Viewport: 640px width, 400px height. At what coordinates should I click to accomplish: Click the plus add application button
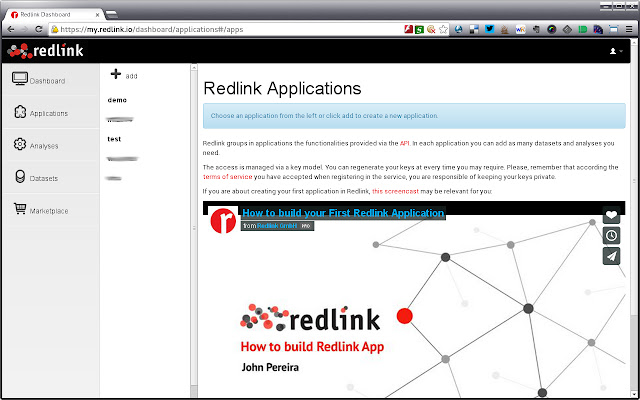coord(124,75)
